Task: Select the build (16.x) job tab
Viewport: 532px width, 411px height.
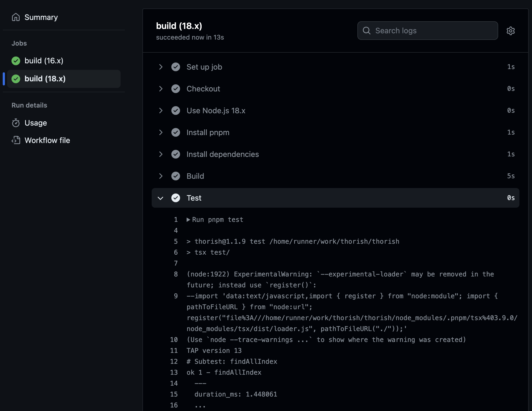Action: [44, 60]
